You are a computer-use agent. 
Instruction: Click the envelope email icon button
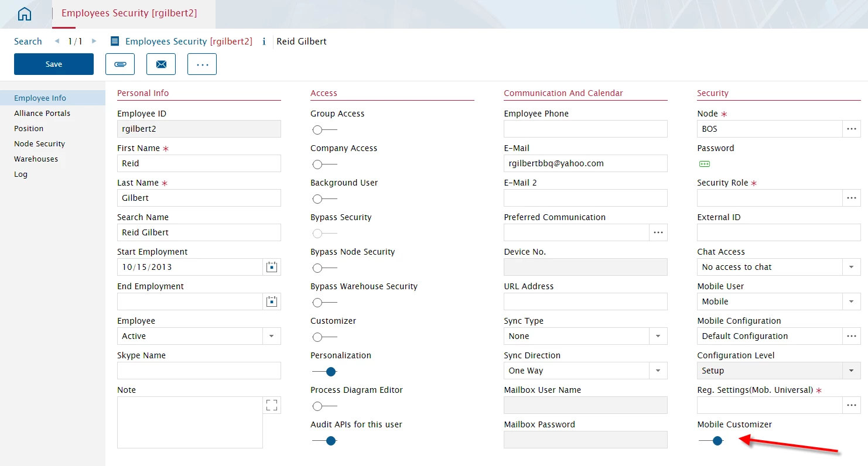(x=161, y=64)
